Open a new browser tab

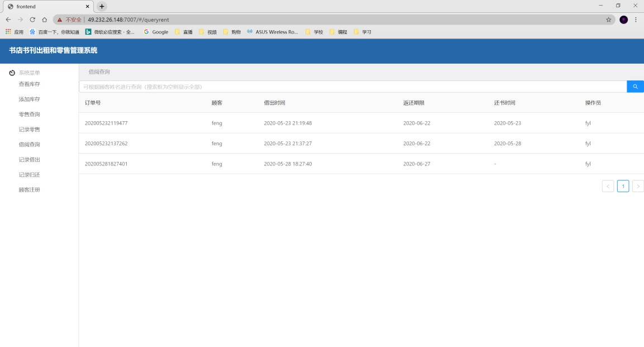click(102, 7)
